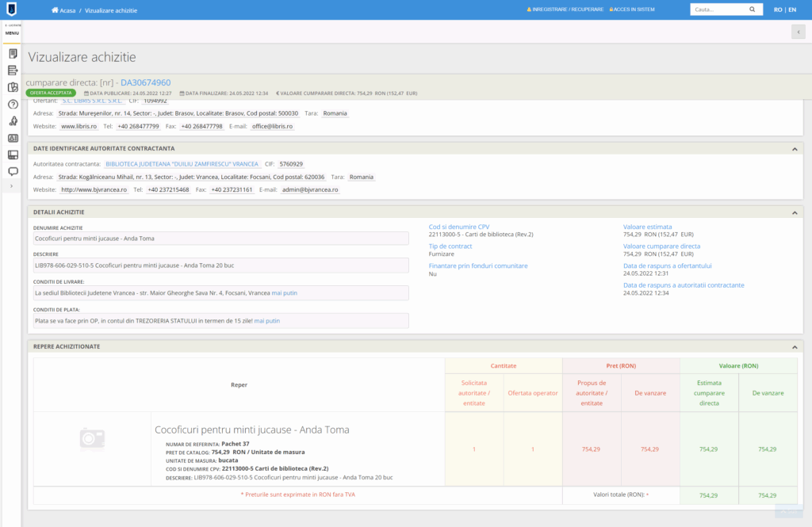Expand the sidebar with bottom chevron
812x527 pixels.
[x=11, y=186]
